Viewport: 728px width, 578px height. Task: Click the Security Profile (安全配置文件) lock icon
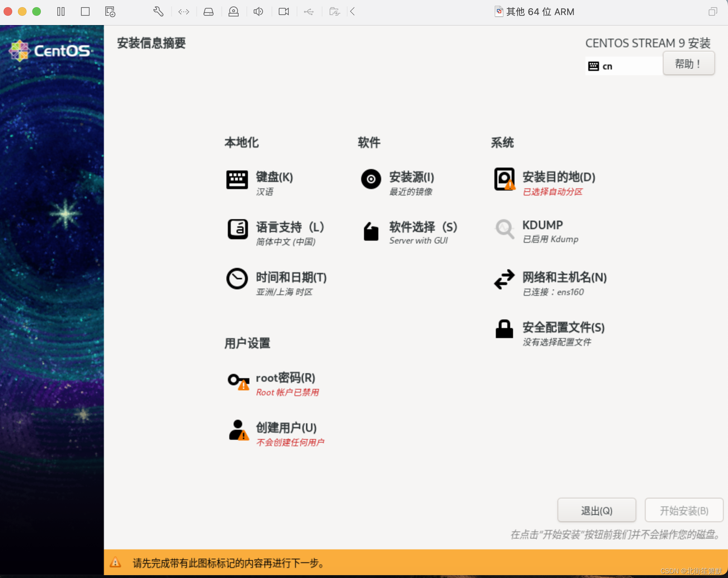504,329
